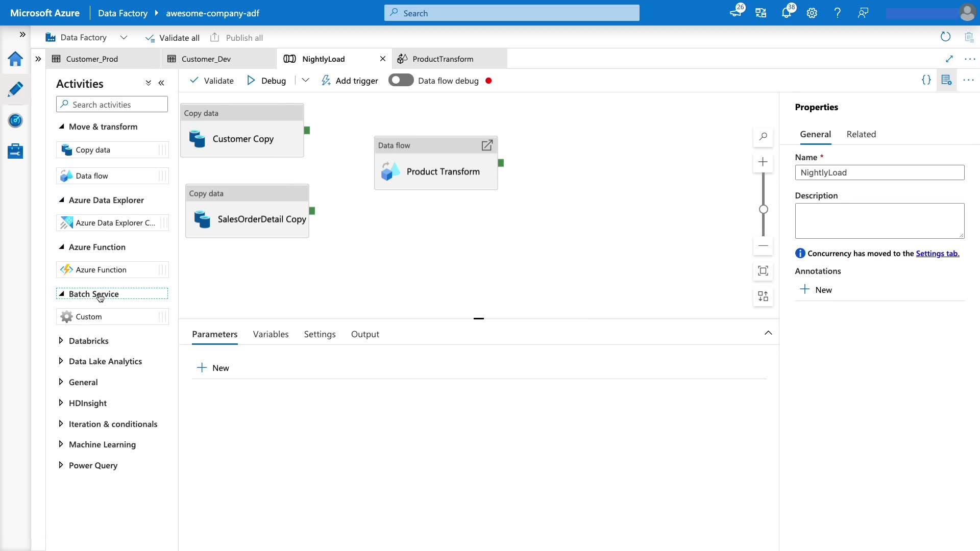Click the notifications bell icon

tap(786, 13)
